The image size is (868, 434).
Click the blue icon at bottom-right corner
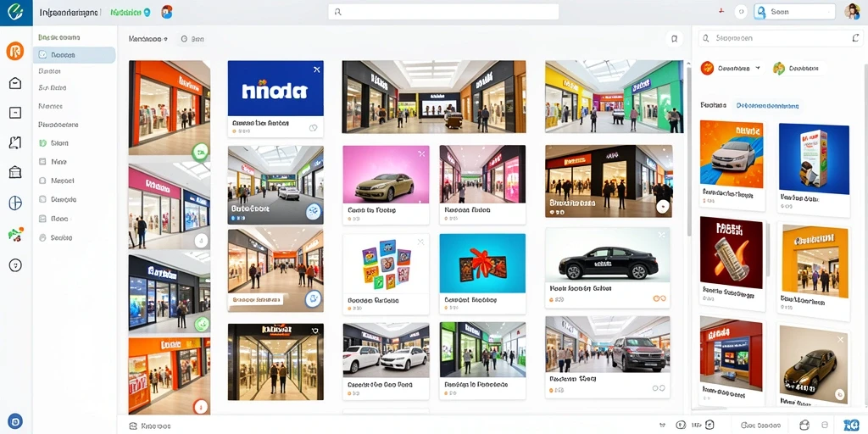coord(848,426)
